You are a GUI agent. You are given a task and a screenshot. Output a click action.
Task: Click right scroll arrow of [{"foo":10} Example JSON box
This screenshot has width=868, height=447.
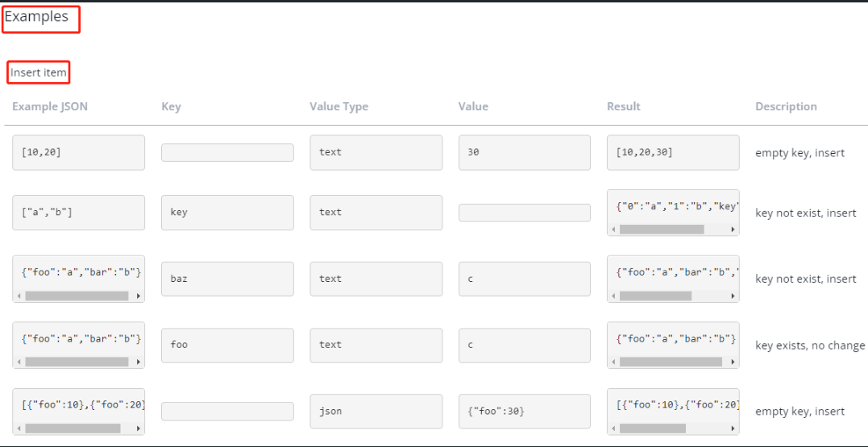click(x=138, y=428)
